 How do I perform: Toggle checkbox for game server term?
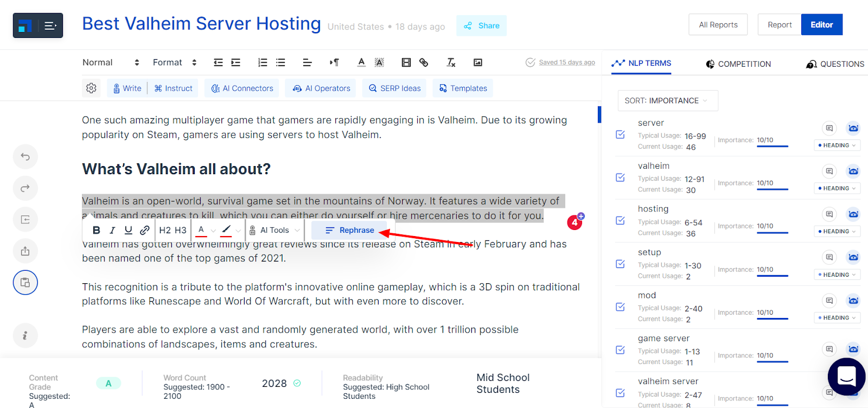(x=621, y=350)
